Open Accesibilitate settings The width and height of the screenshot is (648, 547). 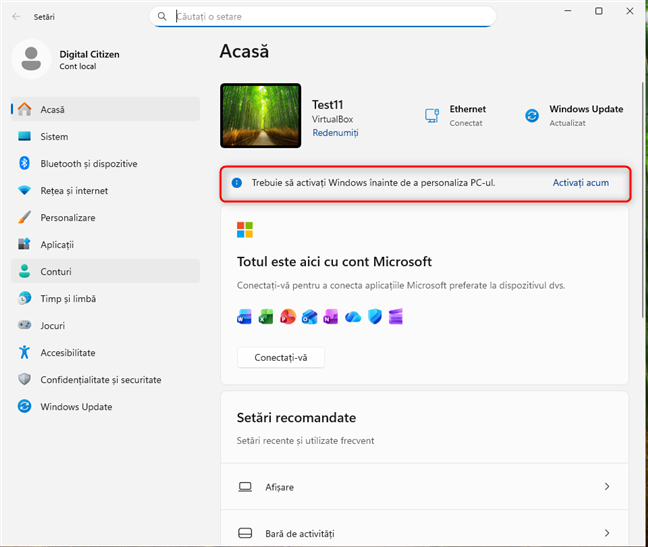pyautogui.click(x=105, y=352)
